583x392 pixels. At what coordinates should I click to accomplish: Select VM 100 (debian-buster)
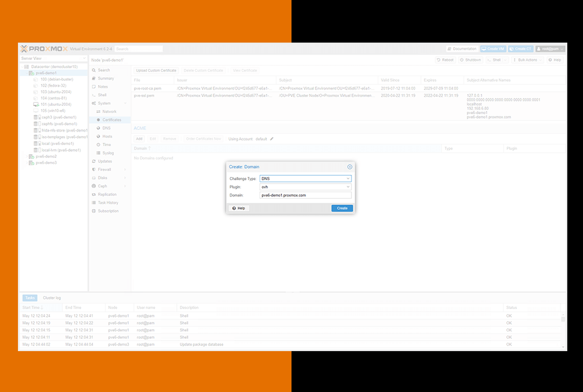point(57,79)
